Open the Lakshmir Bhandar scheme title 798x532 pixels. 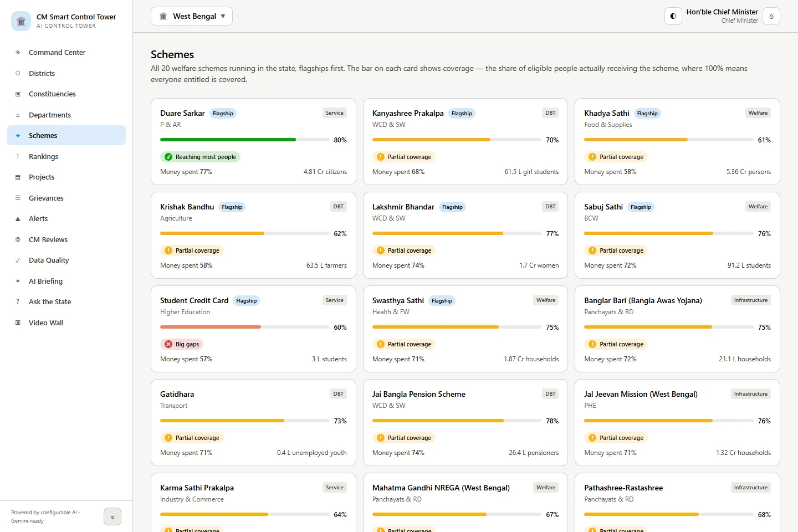(403, 207)
